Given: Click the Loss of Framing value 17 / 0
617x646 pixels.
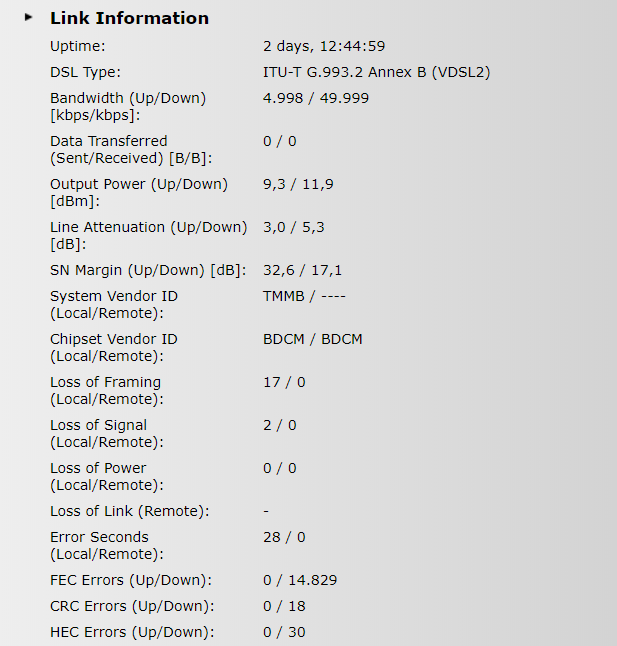Looking at the screenshot, I should (x=284, y=382).
